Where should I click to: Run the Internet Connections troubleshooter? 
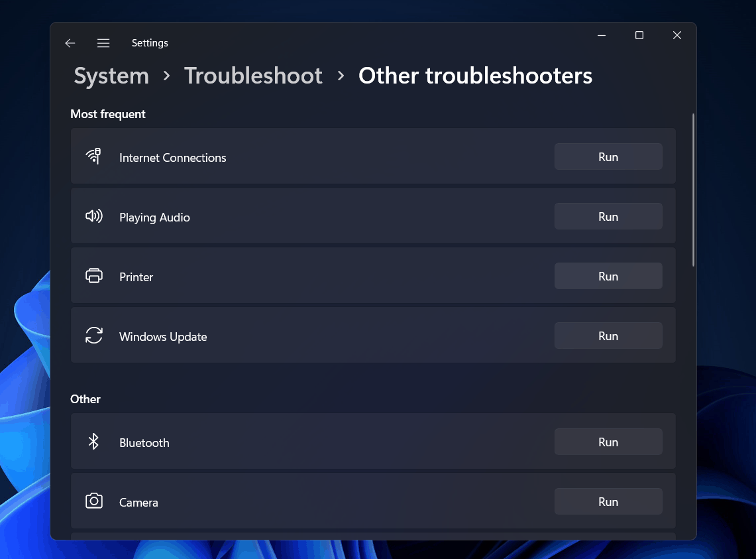tap(608, 157)
